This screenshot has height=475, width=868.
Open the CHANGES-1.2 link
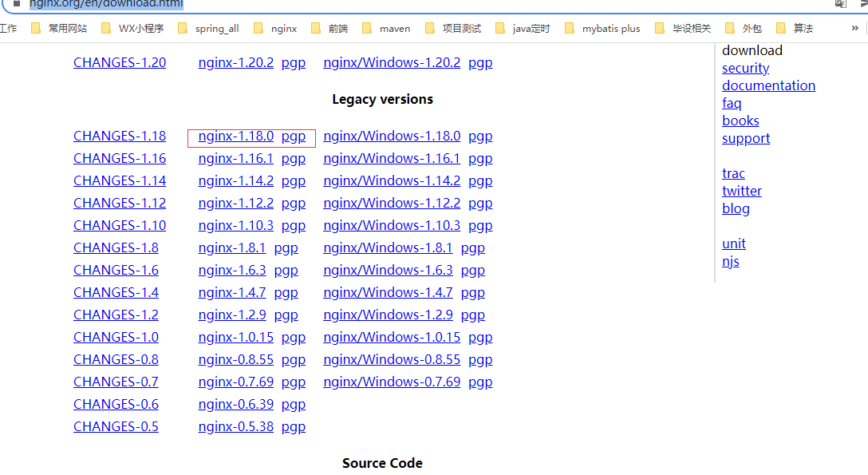116,315
